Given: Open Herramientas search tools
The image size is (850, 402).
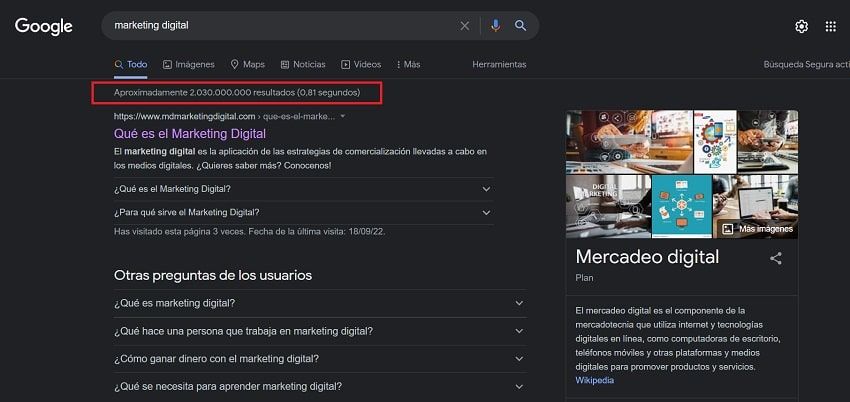Looking at the screenshot, I should 499,64.
